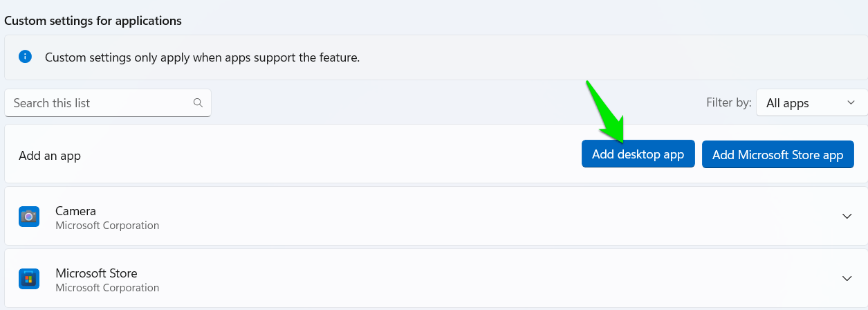
Task: Click Microsoft Corporation publisher under Microsoft Store
Action: [x=107, y=288]
